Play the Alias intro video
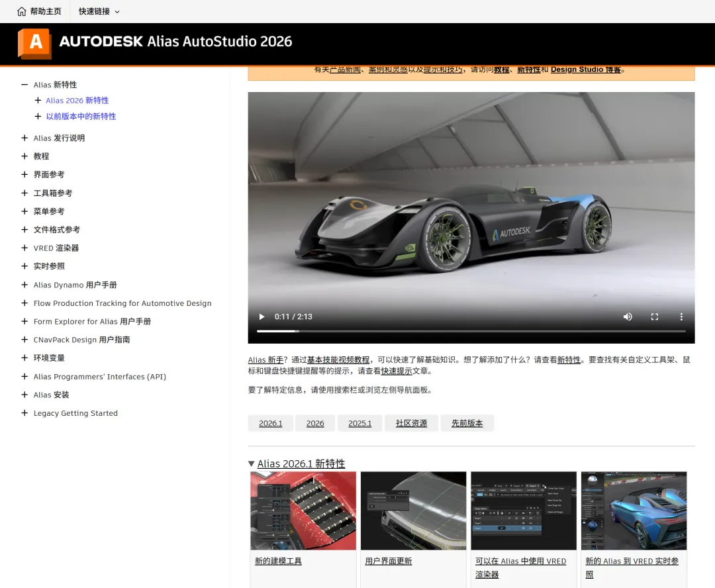Viewport: 715px width, 588px height. point(262,317)
